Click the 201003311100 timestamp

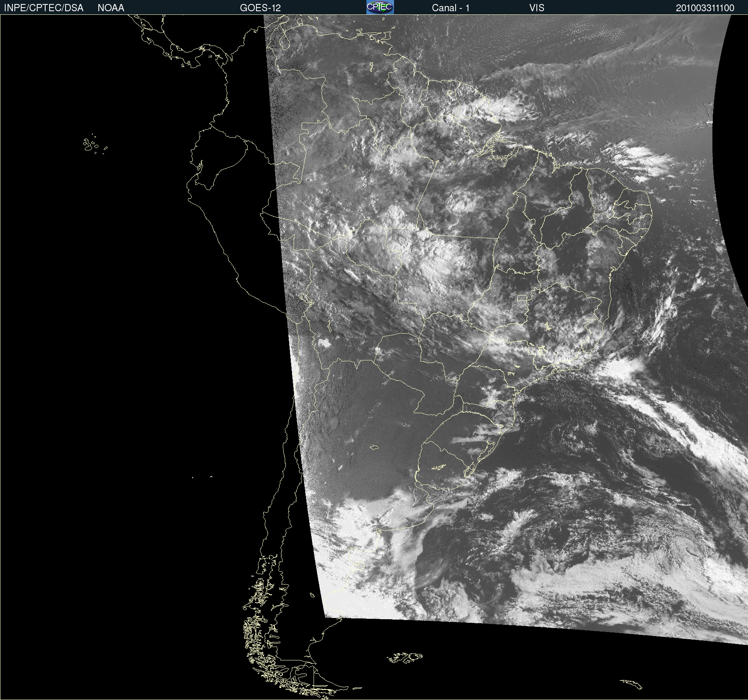pos(705,8)
